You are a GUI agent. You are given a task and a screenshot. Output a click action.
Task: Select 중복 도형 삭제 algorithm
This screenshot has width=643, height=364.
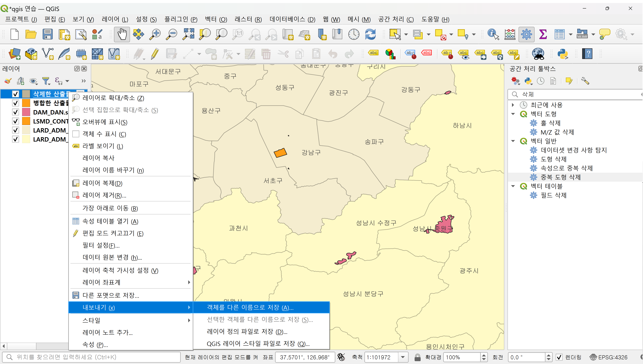(560, 177)
